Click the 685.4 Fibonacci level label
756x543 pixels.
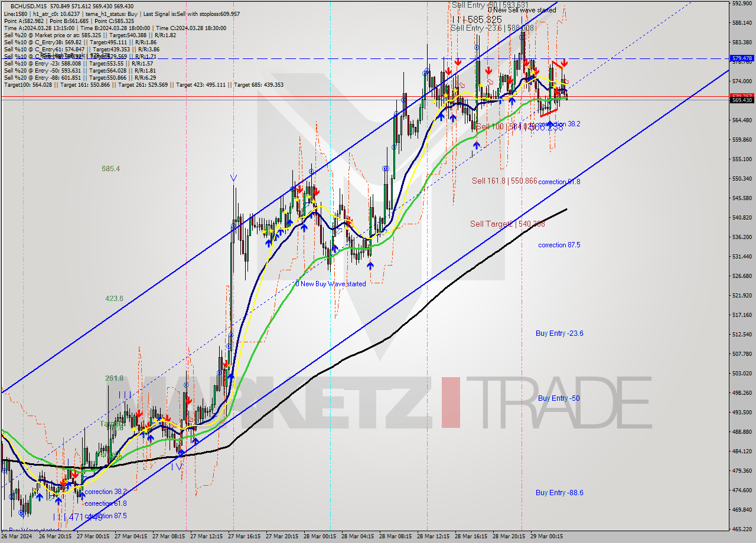(111, 169)
